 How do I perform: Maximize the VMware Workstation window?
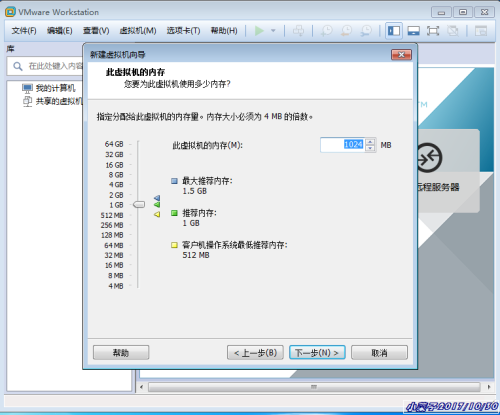click(x=463, y=12)
